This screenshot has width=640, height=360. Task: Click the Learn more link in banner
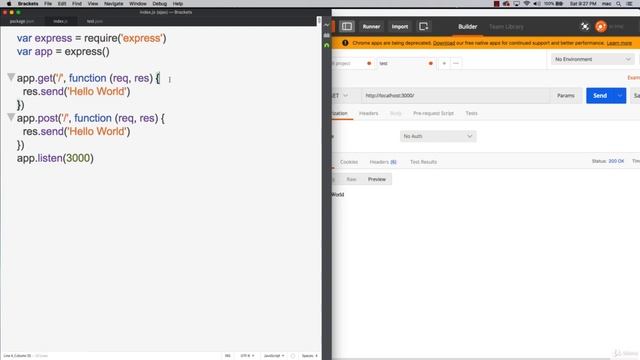[x=619, y=43]
